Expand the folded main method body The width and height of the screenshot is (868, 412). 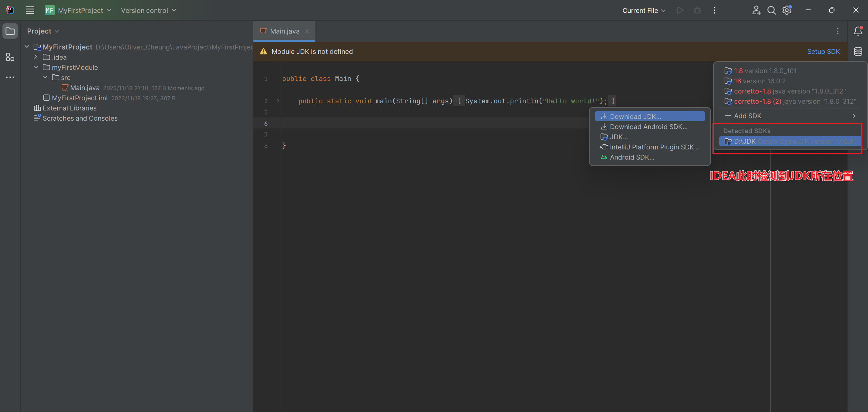point(278,101)
